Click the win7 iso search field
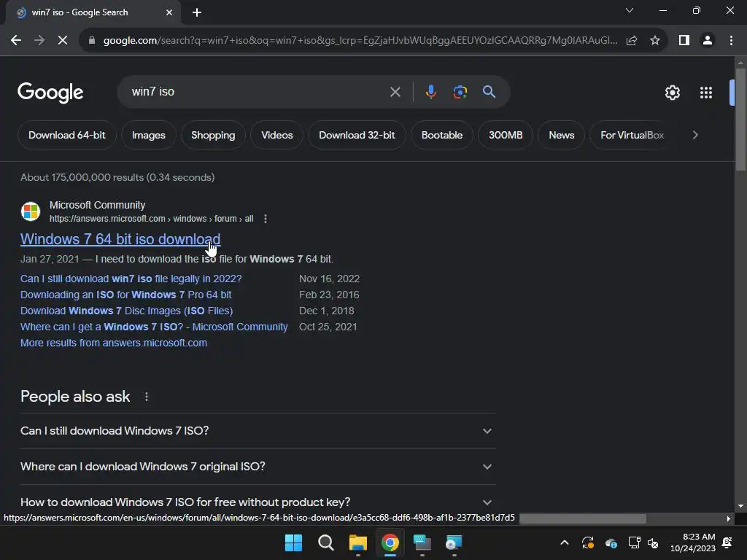Screen dimensions: 747x560 (258, 91)
